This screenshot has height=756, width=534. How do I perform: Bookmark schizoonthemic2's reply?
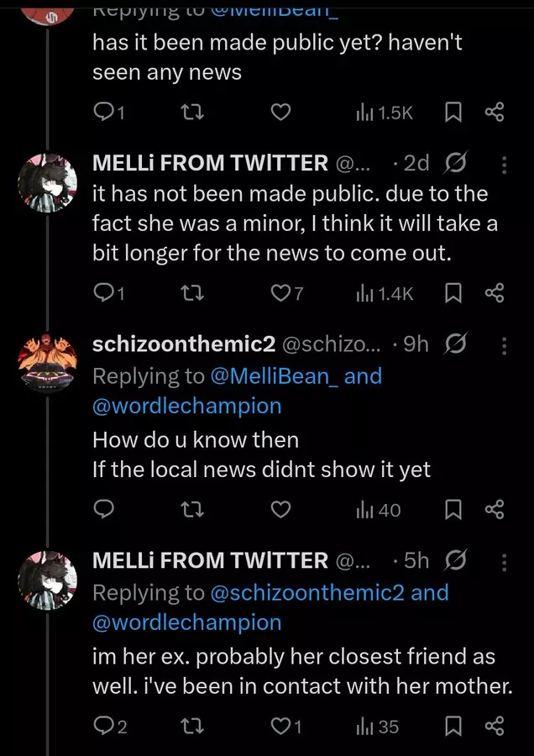(x=453, y=510)
